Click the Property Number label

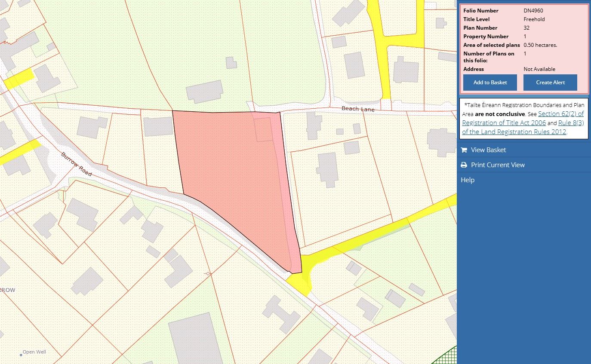486,36
